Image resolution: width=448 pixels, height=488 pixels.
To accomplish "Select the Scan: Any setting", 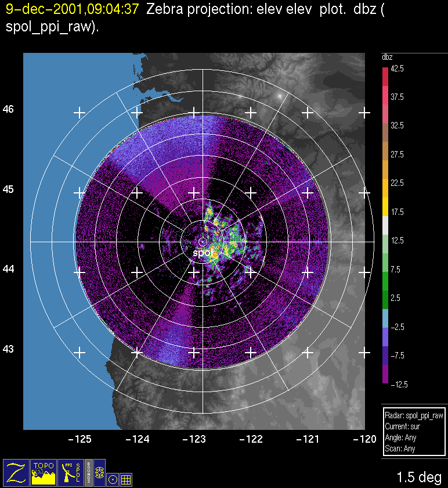I will point(399,448).
